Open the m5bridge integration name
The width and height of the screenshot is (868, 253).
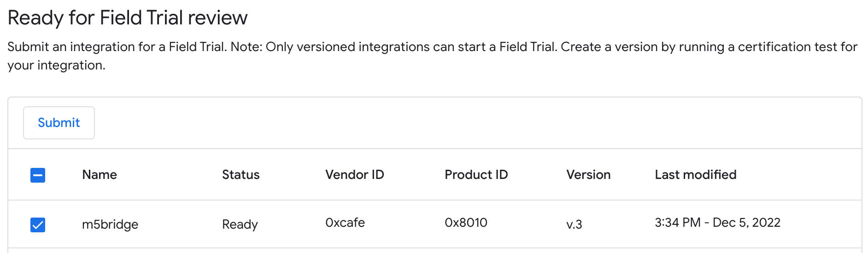110,224
